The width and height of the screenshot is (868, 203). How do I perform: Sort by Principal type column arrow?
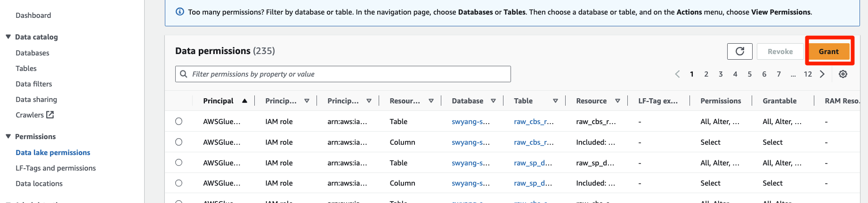(307, 101)
